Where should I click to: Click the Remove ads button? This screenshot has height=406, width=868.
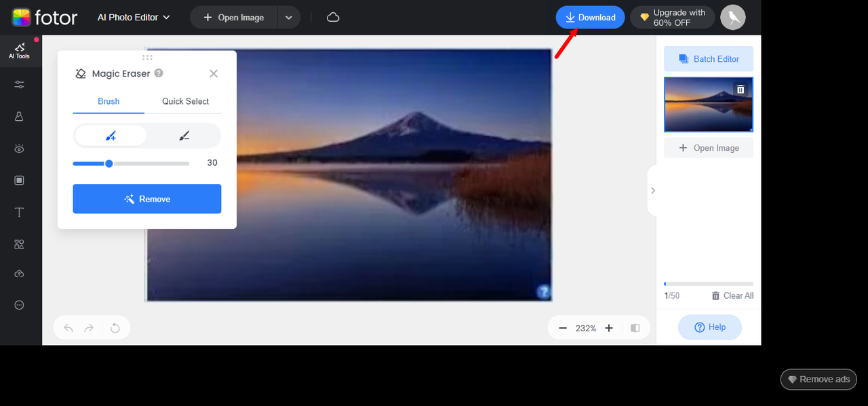coord(818,380)
